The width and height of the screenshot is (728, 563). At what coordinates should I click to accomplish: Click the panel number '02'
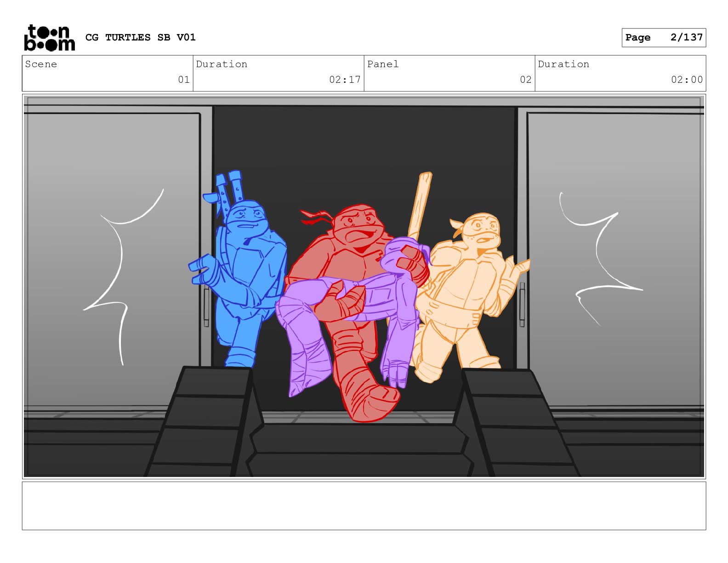coord(526,80)
